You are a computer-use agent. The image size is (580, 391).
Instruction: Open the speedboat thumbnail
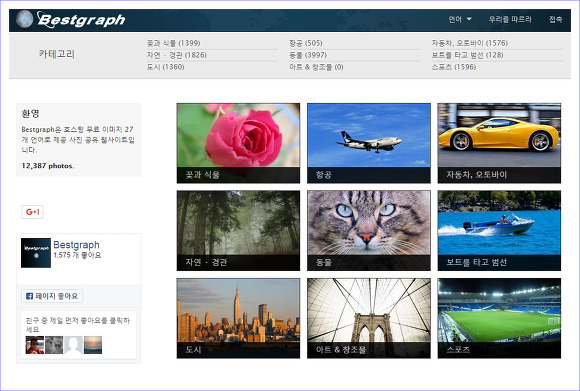click(499, 230)
